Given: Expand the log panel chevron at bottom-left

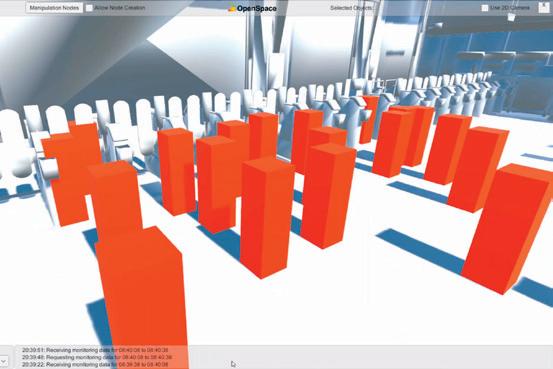Looking at the screenshot, I should point(4,360).
